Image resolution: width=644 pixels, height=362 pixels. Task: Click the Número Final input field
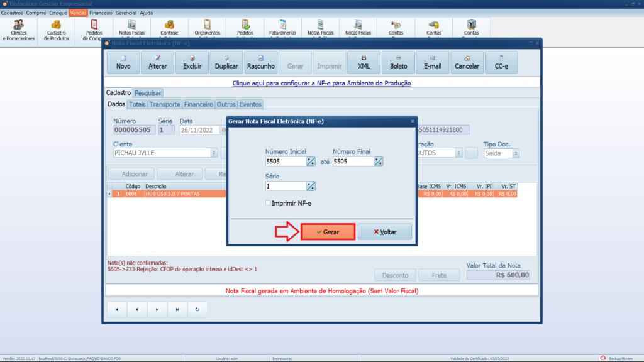(x=353, y=162)
